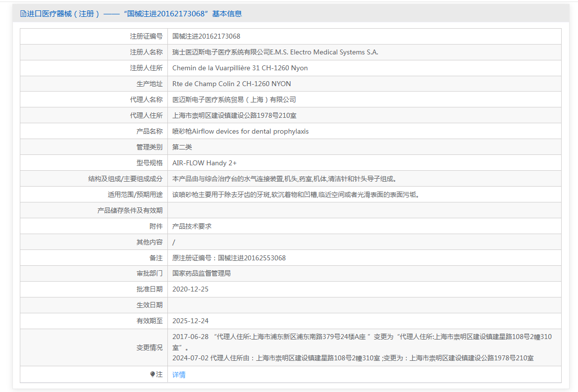
Task: Click the attachment value 产品技术要求
Action: [192, 226]
